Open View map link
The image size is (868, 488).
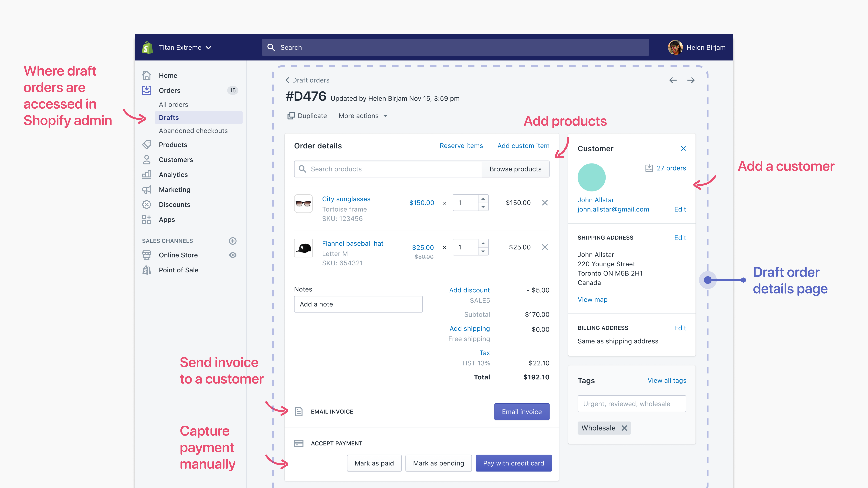592,299
